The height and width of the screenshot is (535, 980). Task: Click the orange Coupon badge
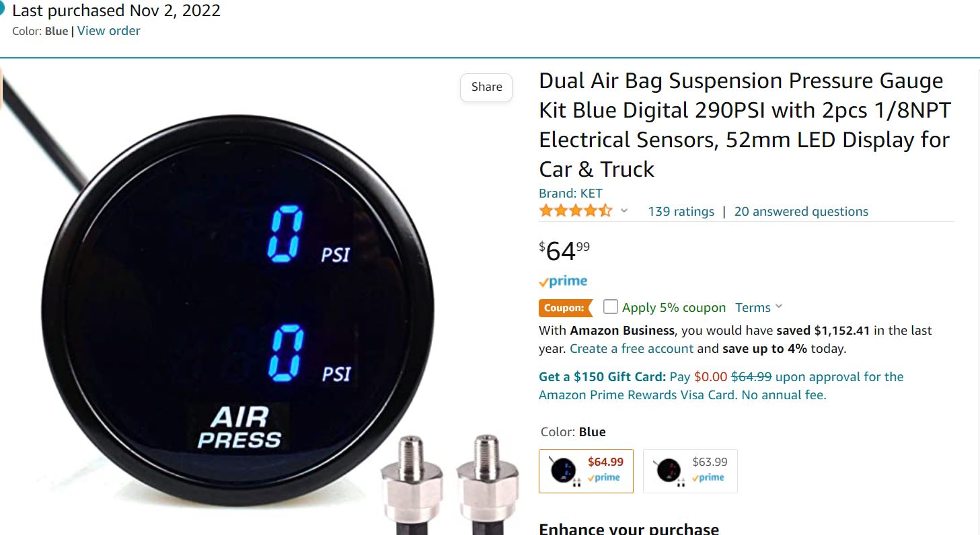click(566, 308)
